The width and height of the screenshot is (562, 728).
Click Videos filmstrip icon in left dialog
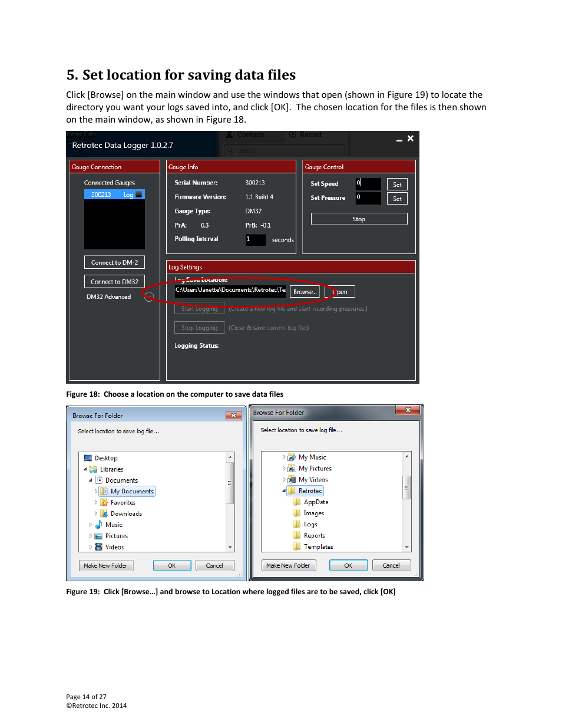click(98, 547)
